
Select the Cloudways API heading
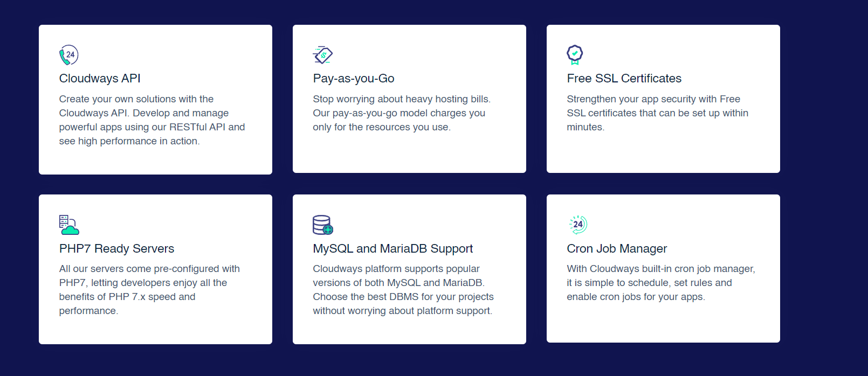tap(100, 79)
